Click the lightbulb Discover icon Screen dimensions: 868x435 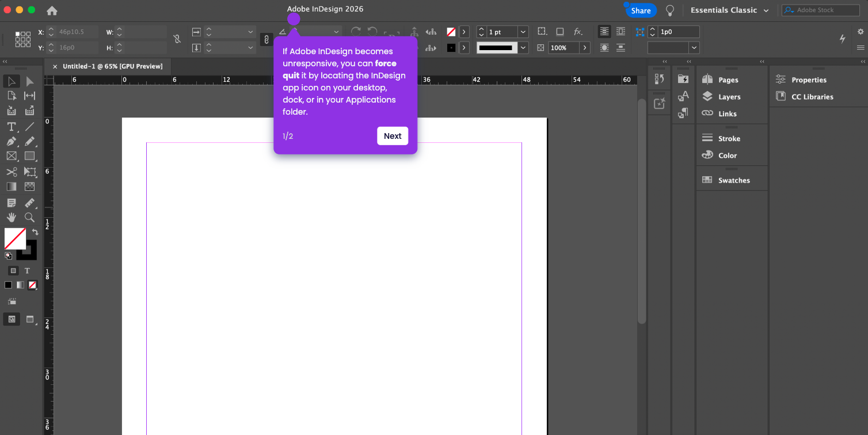point(670,10)
